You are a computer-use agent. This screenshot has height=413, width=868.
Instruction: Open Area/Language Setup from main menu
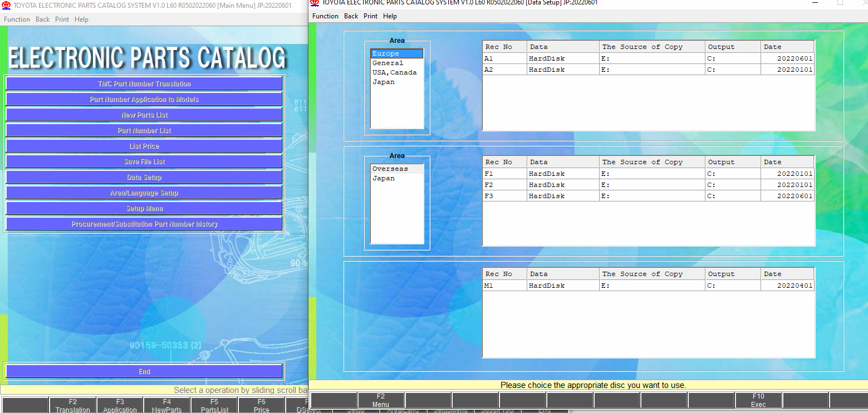[144, 193]
